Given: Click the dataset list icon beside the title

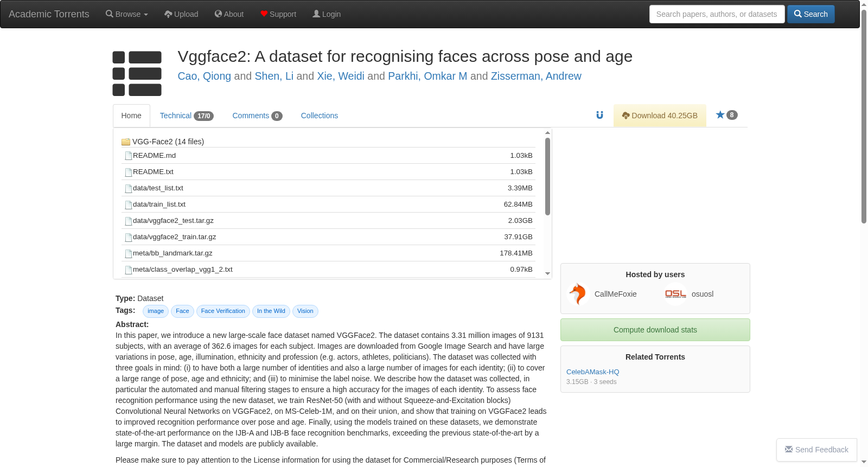Looking at the screenshot, I should click(137, 73).
